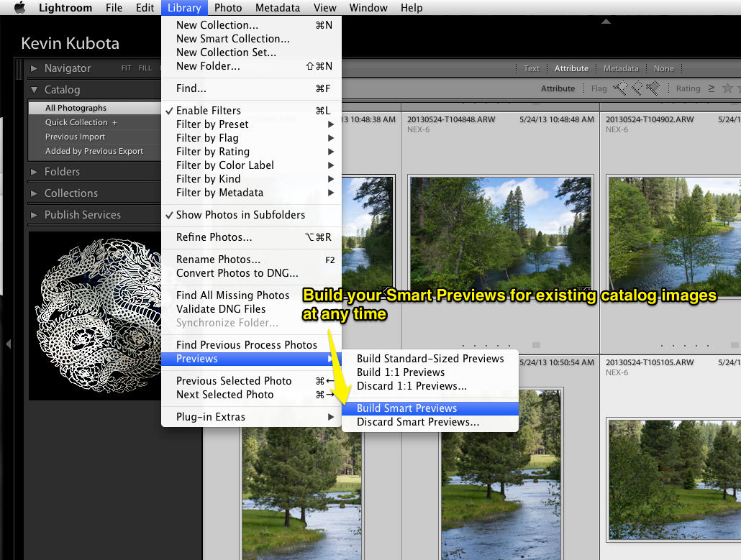This screenshot has height=560, width=741.
Task: Select Refine Photos menu item
Action: (251, 237)
